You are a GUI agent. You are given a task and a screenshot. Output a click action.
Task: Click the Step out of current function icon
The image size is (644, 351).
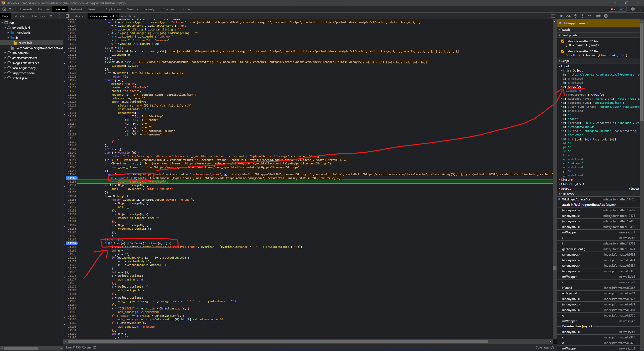582,16
